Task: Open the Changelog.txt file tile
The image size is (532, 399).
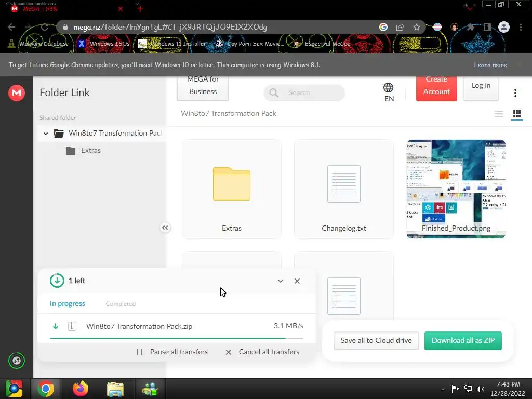Action: click(x=344, y=189)
